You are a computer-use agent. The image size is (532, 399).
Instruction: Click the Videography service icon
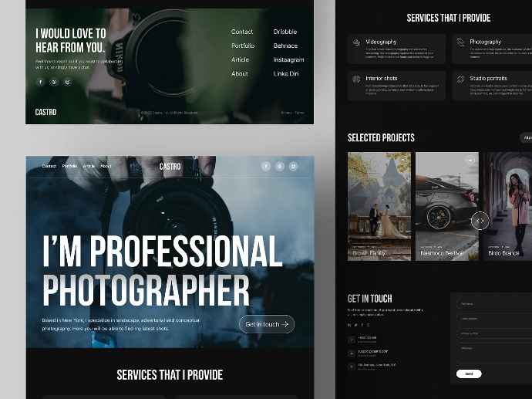pyautogui.click(x=356, y=42)
